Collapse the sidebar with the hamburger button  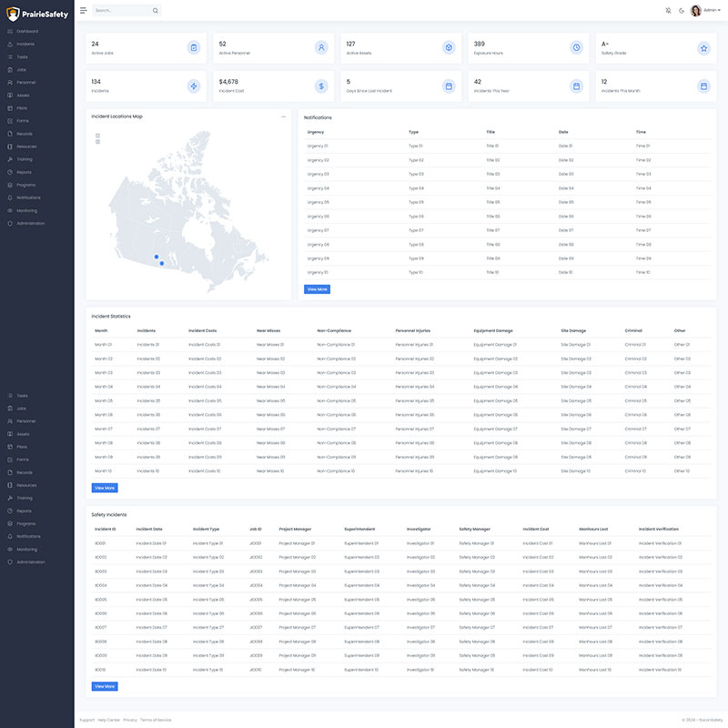[84, 11]
